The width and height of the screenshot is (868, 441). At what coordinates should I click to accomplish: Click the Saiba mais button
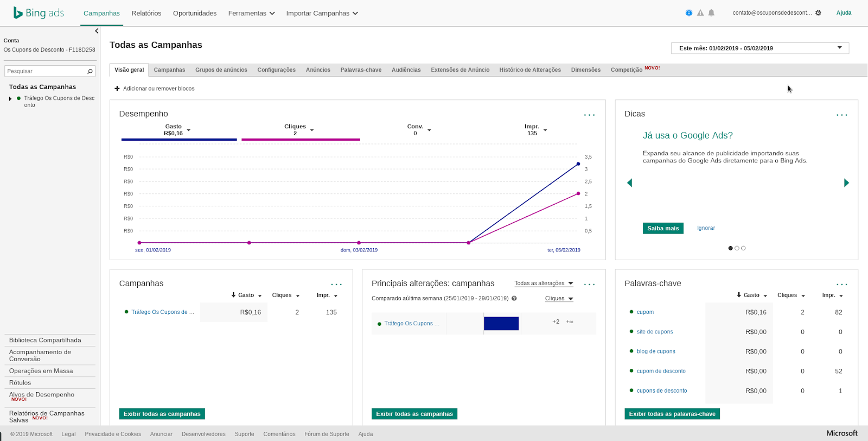pyautogui.click(x=663, y=228)
